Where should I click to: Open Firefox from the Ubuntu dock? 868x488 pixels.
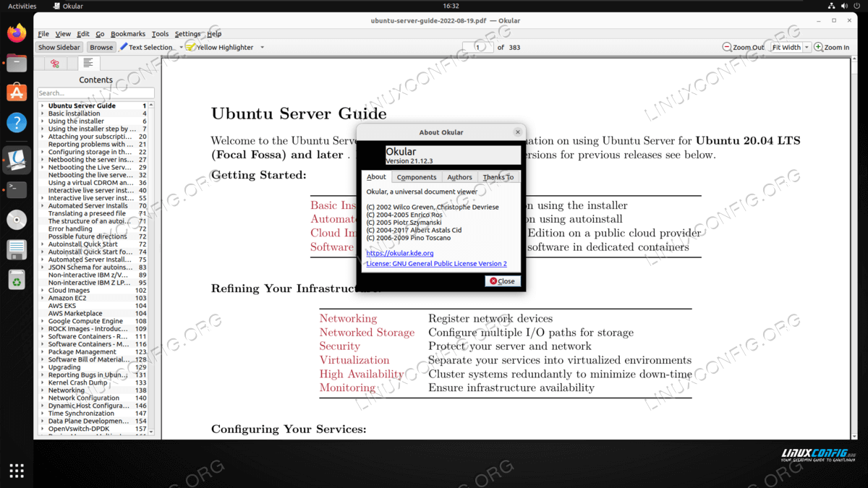pos(17,33)
